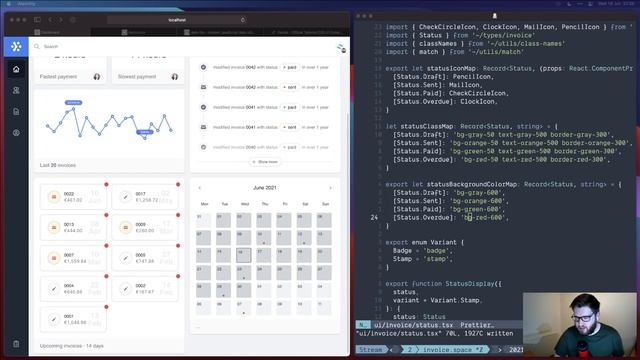Select June 16 in the calendar
This screenshot has height=360, width=640.
(243, 255)
